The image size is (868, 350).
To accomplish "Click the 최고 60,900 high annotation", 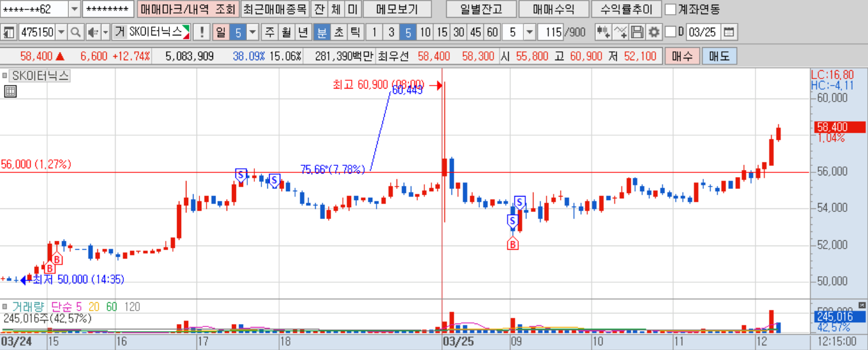I will pos(378,85).
